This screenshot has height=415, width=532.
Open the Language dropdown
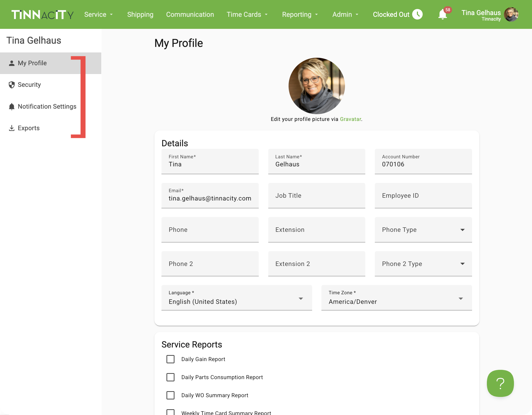tap(236, 298)
